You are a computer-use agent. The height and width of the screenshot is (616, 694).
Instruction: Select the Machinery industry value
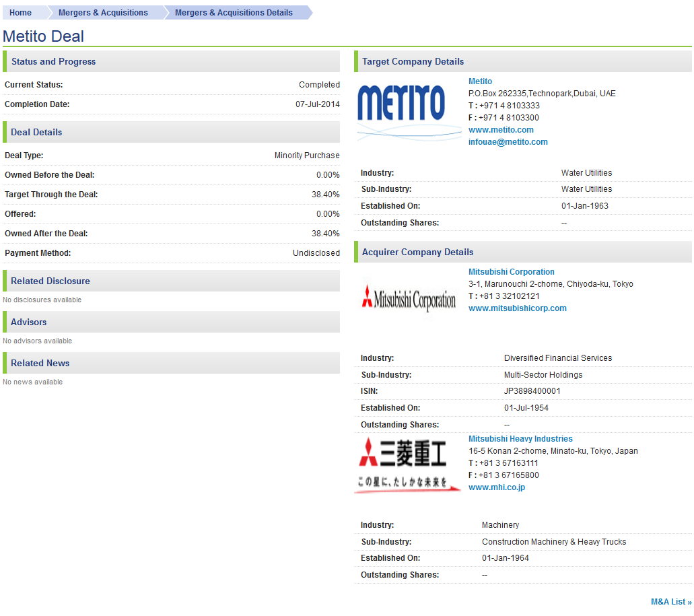501,525
